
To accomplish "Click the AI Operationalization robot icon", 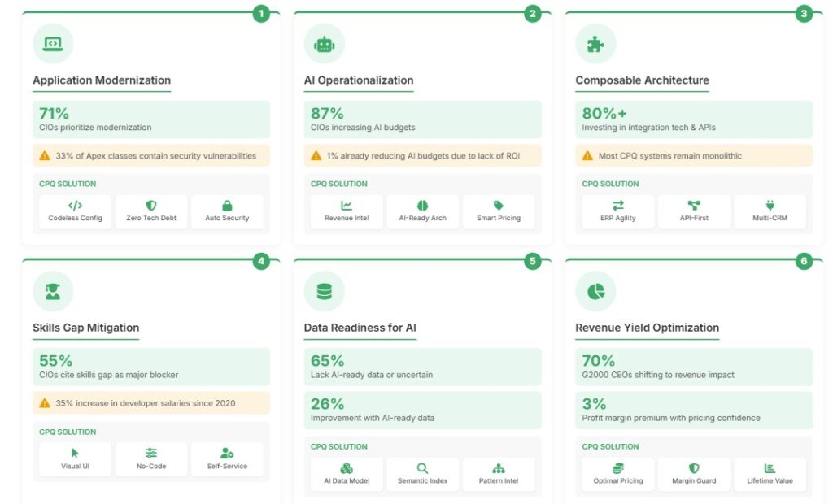I will point(324,44).
